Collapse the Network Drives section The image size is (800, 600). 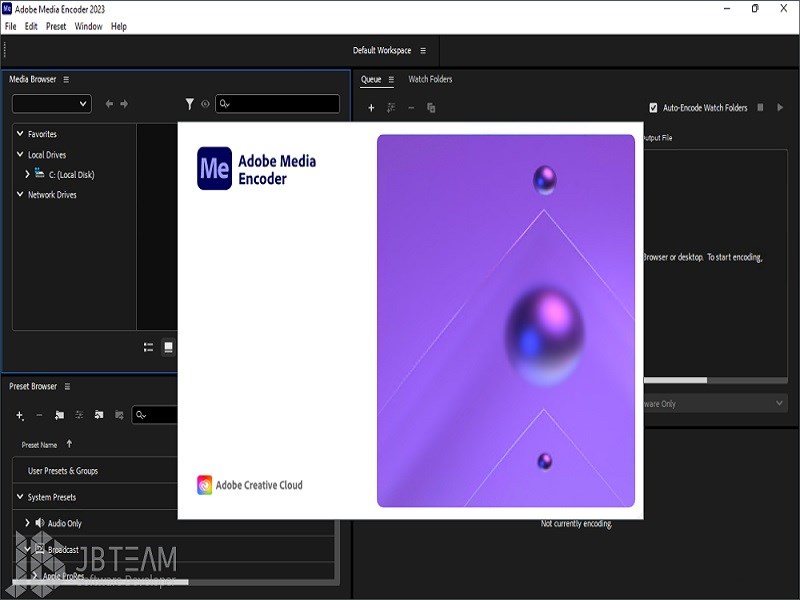coord(20,194)
